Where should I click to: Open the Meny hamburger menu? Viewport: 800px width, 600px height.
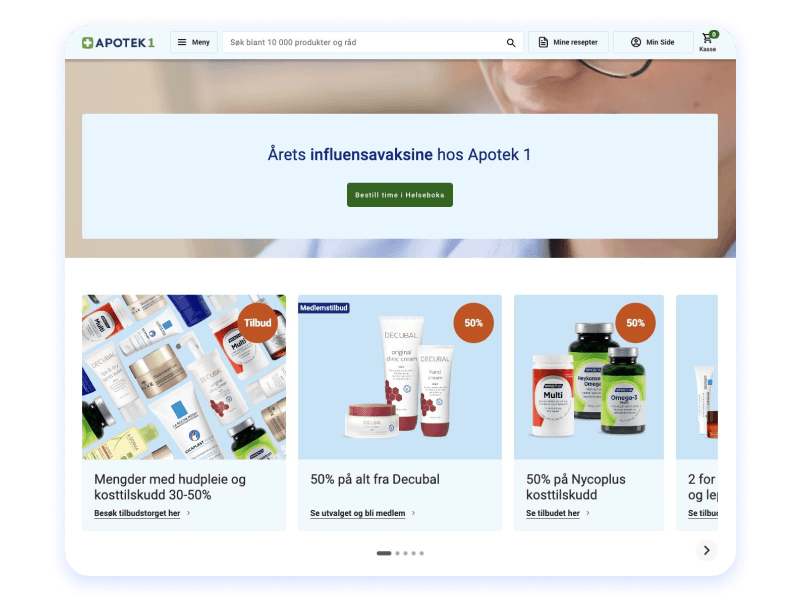click(x=194, y=42)
